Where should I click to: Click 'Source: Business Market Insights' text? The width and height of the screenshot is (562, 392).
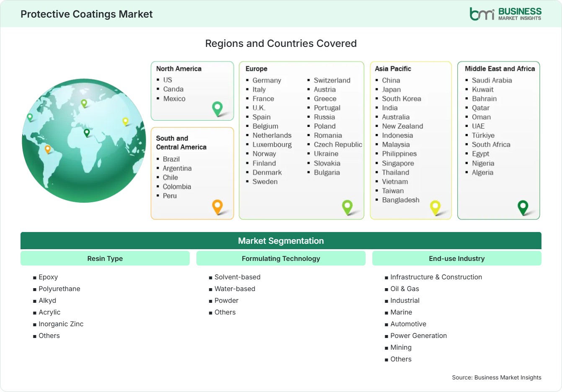click(497, 378)
